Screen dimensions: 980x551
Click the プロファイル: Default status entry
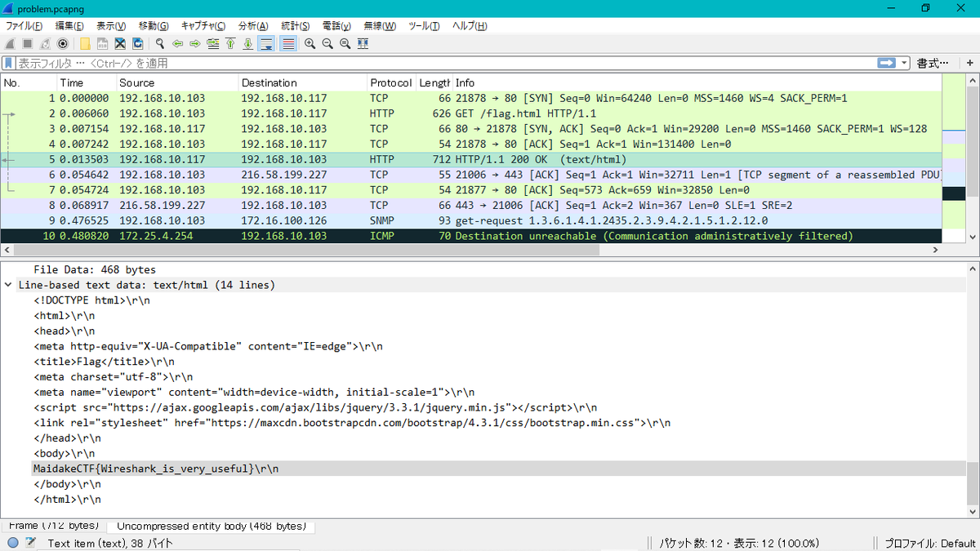pos(930,543)
